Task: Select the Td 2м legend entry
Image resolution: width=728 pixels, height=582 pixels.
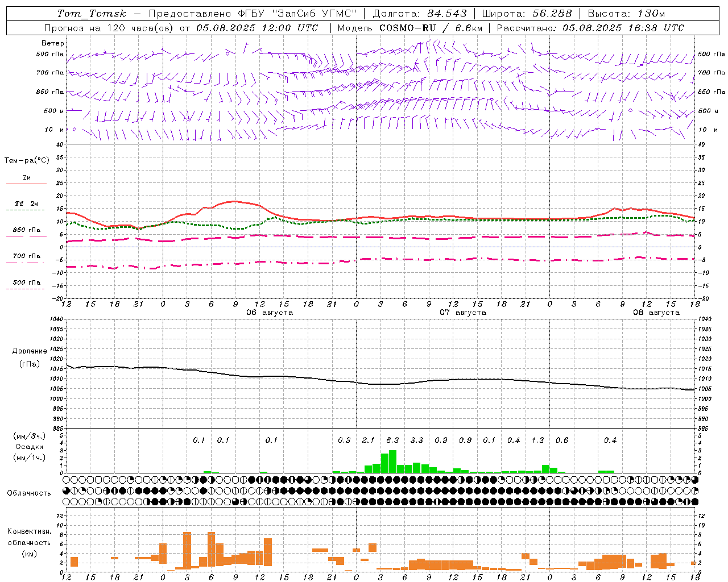Action: 27,203
